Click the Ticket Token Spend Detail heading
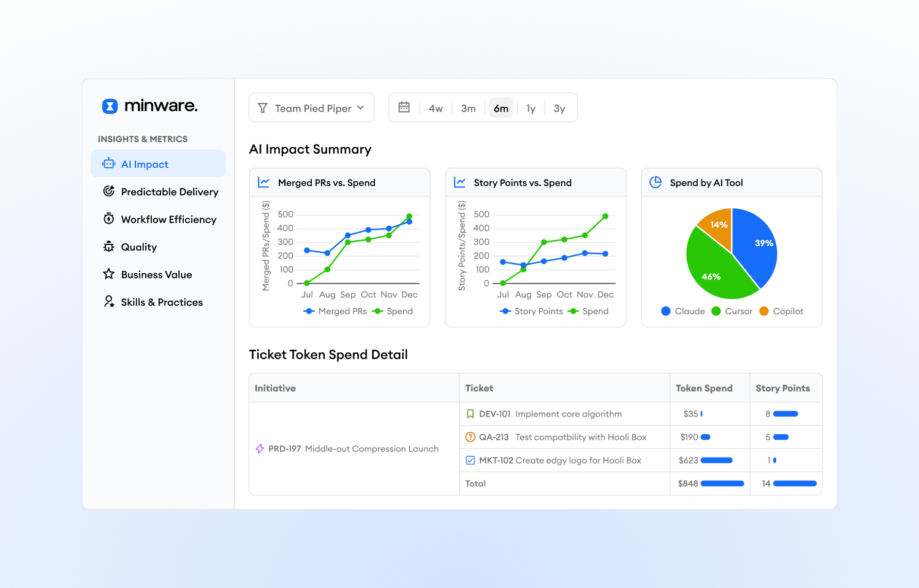Image resolution: width=919 pixels, height=588 pixels. click(x=328, y=355)
